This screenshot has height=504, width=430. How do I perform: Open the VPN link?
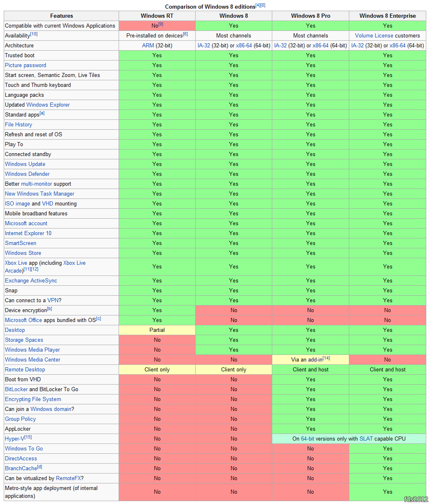[53, 300]
